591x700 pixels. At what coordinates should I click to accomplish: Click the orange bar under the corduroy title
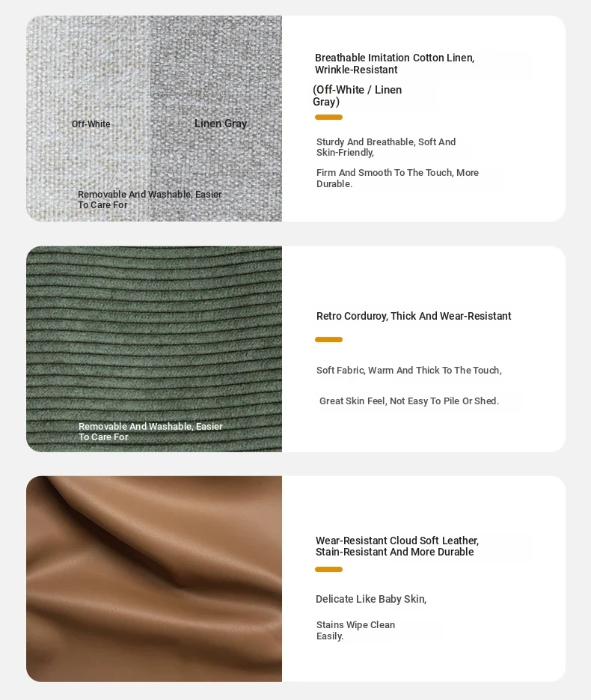tap(328, 340)
